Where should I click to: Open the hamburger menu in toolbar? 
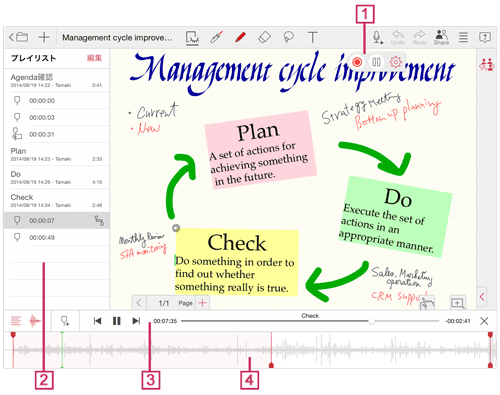[x=463, y=37]
